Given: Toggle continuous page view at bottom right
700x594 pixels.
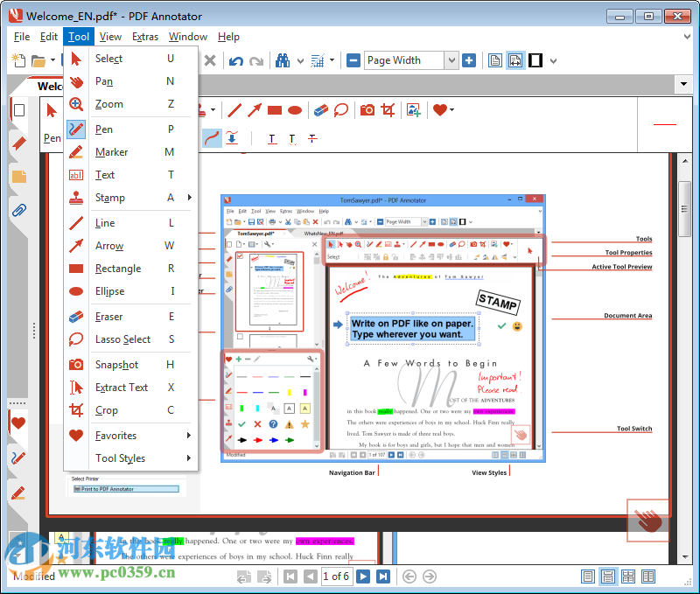Looking at the screenshot, I should click(x=607, y=577).
